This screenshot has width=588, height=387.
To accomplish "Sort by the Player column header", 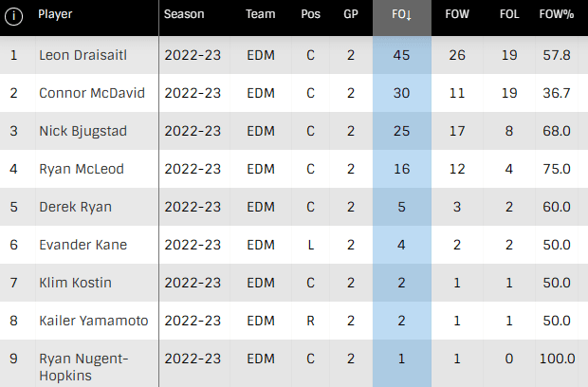I will [56, 15].
